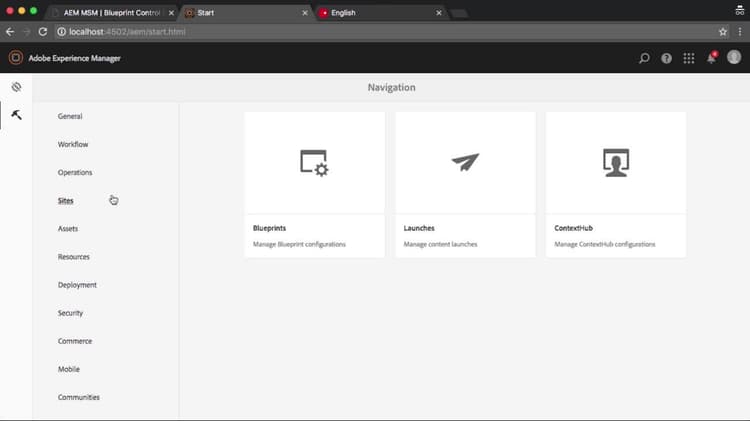Click the Adobe Experience Manager logo icon
This screenshot has height=421, width=750.
tap(15, 58)
